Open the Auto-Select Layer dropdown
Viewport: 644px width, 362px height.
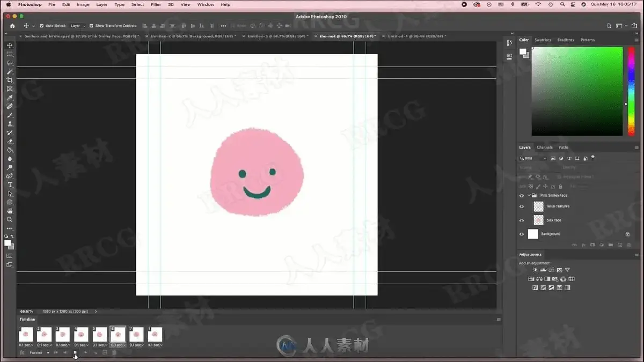77,26
